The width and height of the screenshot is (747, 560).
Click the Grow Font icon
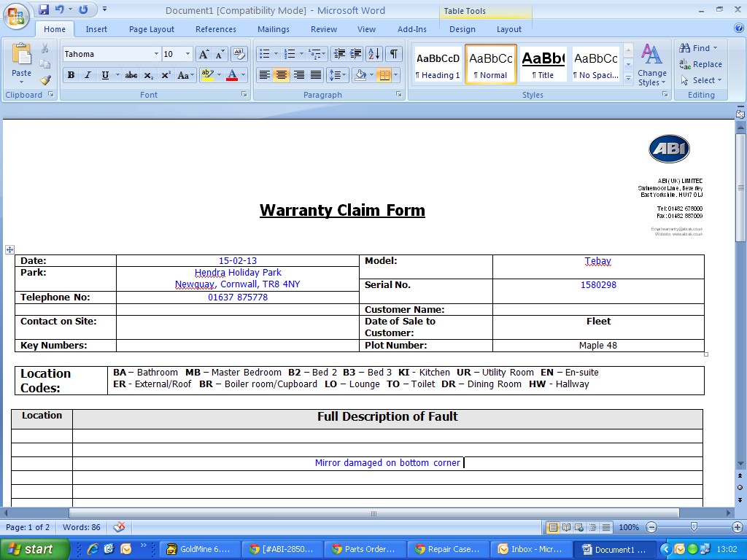tap(204, 54)
